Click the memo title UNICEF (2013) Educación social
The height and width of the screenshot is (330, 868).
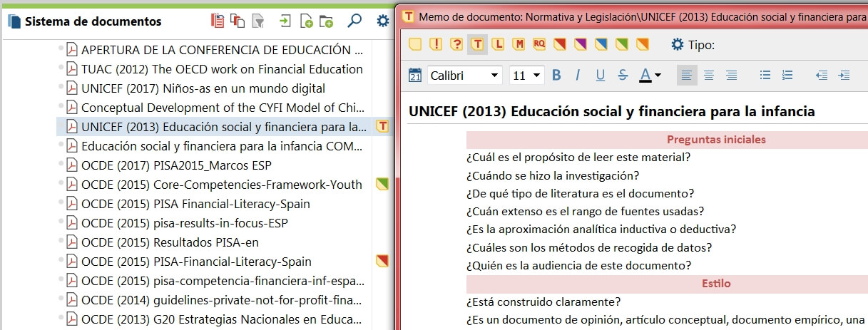(x=611, y=112)
